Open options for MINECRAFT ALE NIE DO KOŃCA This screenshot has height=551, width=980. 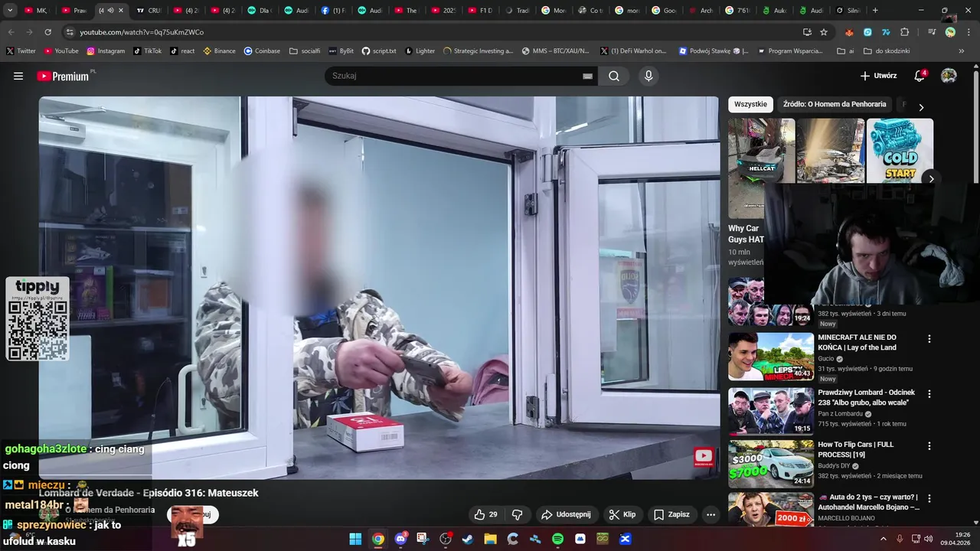click(x=929, y=338)
